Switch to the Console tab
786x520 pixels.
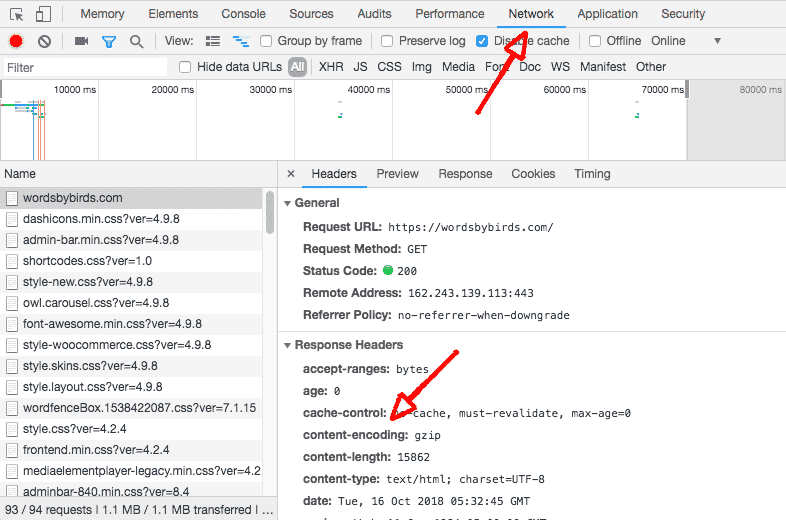pyautogui.click(x=243, y=14)
